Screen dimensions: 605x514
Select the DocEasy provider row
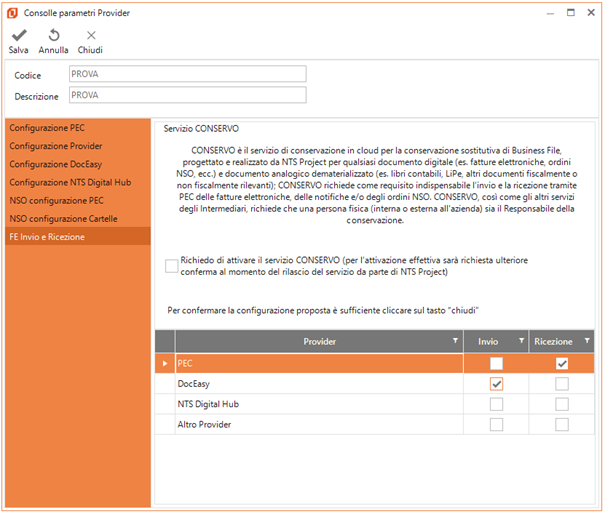pos(374,384)
